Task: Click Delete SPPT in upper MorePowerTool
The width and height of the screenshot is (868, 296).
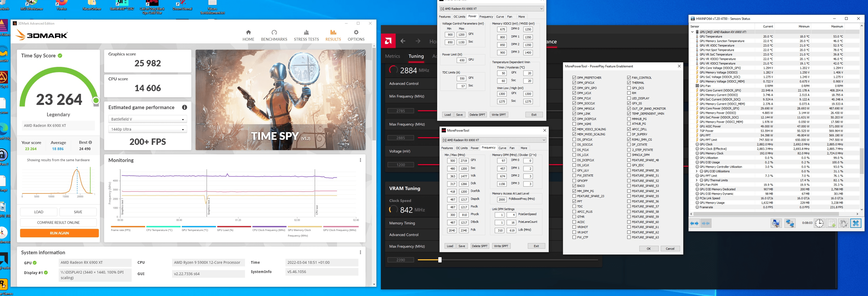Action: [477, 115]
